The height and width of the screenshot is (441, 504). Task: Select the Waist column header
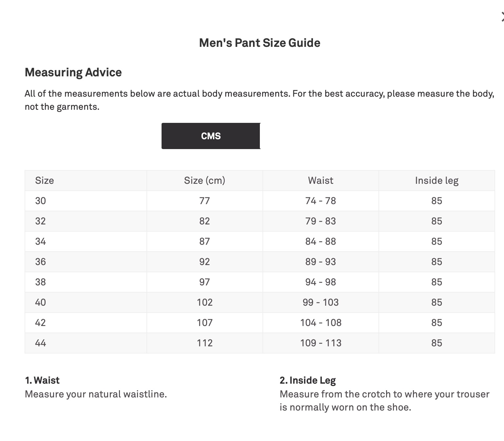(320, 181)
